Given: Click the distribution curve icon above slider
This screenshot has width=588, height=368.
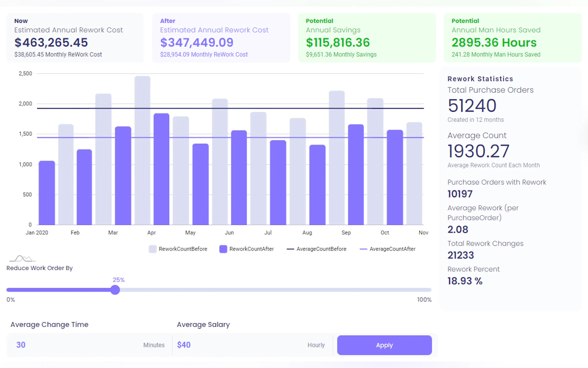Looking at the screenshot, I should [22, 258].
